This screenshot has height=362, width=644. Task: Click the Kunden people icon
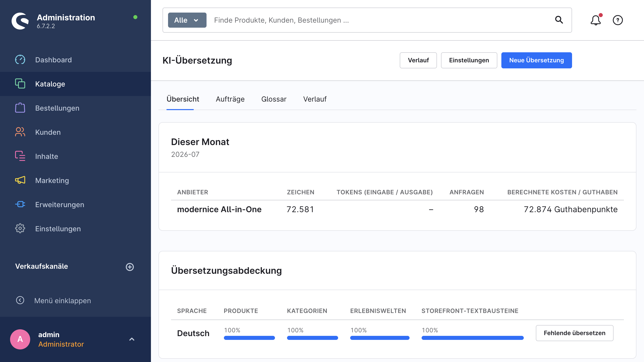(20, 132)
